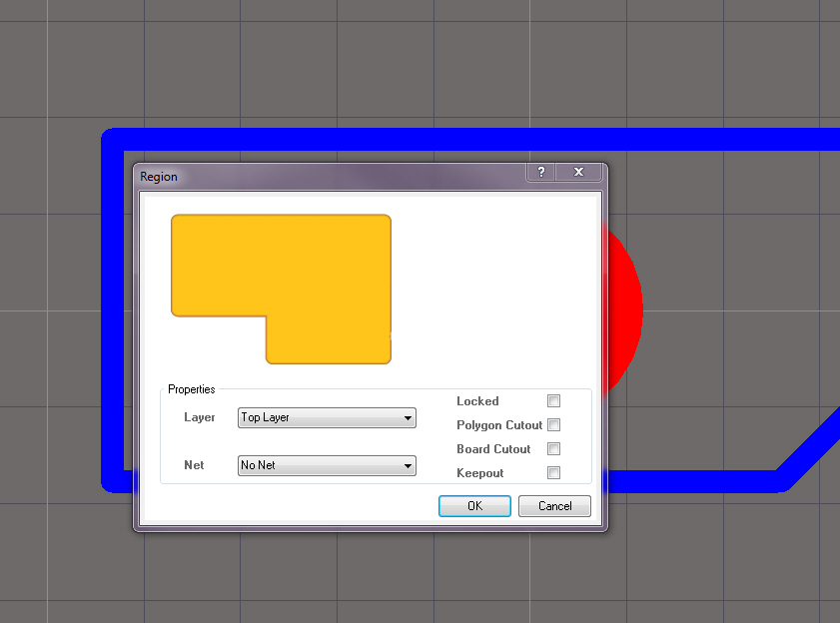
Task: Confirm region settings with OK
Action: (474, 505)
